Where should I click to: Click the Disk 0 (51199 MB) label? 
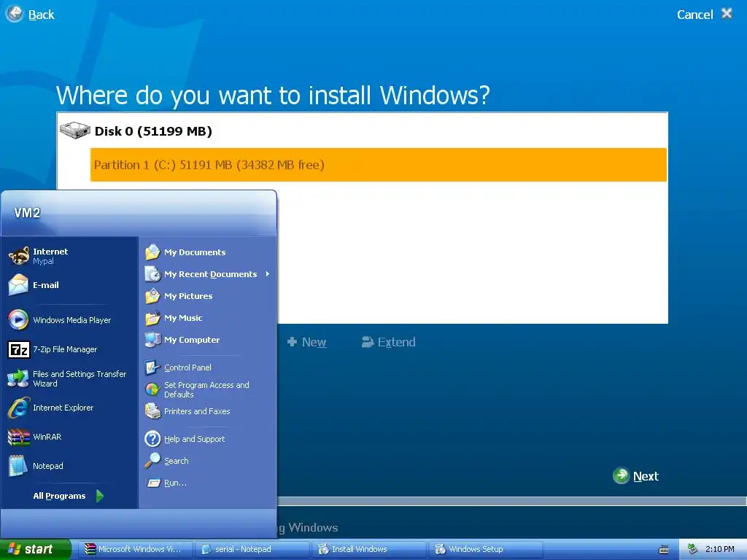153,131
